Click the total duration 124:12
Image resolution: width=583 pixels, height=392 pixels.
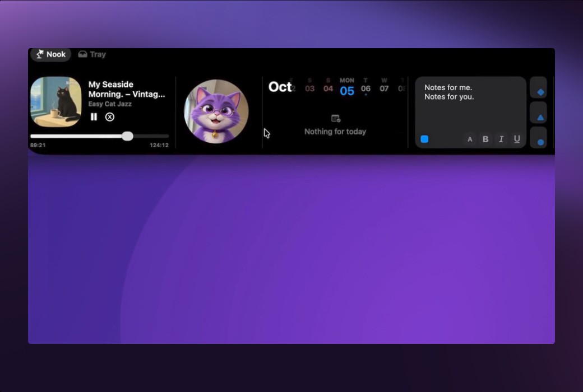coord(159,145)
